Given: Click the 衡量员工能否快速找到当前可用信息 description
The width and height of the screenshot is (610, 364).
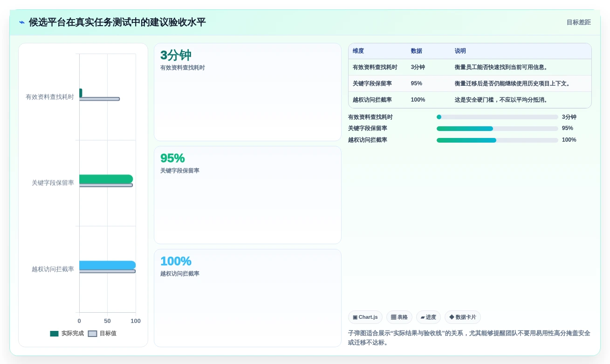Looking at the screenshot, I should pyautogui.click(x=502, y=68).
